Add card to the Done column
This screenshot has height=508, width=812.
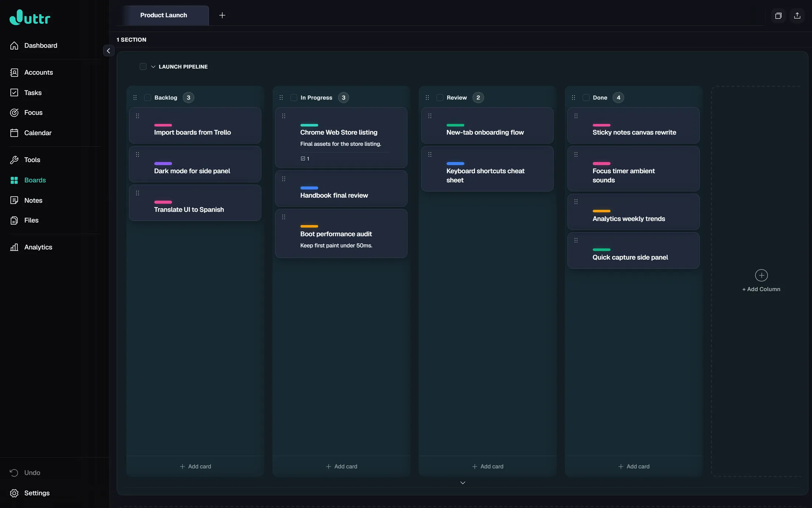point(634,466)
